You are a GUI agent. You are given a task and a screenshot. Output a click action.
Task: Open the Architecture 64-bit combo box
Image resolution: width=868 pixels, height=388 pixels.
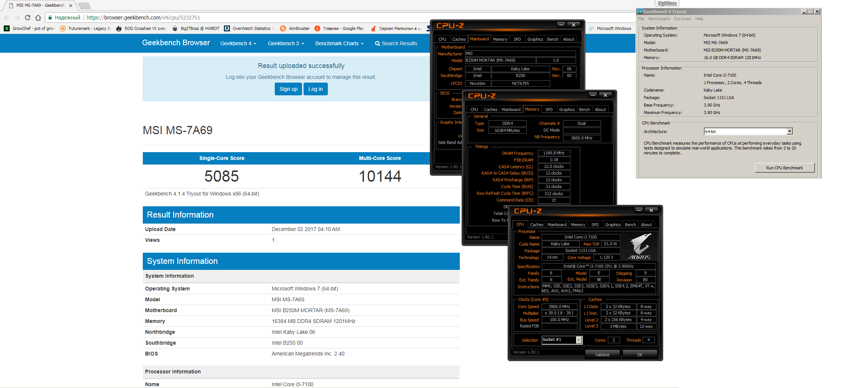[x=748, y=132]
